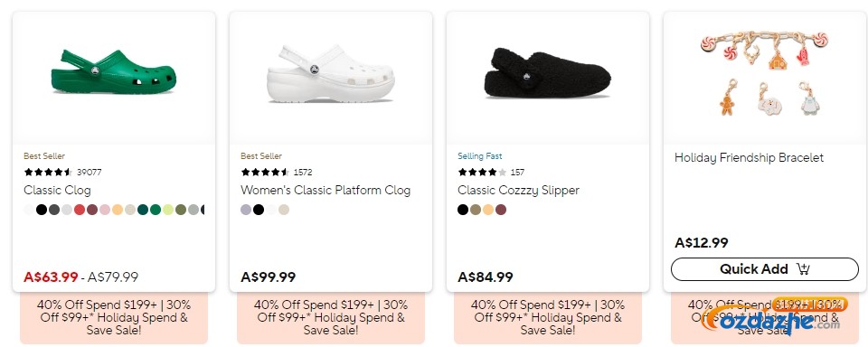Viewport: 868px width, 347px height.
Task: Open the black Cozzzy Slipper product image
Action: [x=548, y=73]
